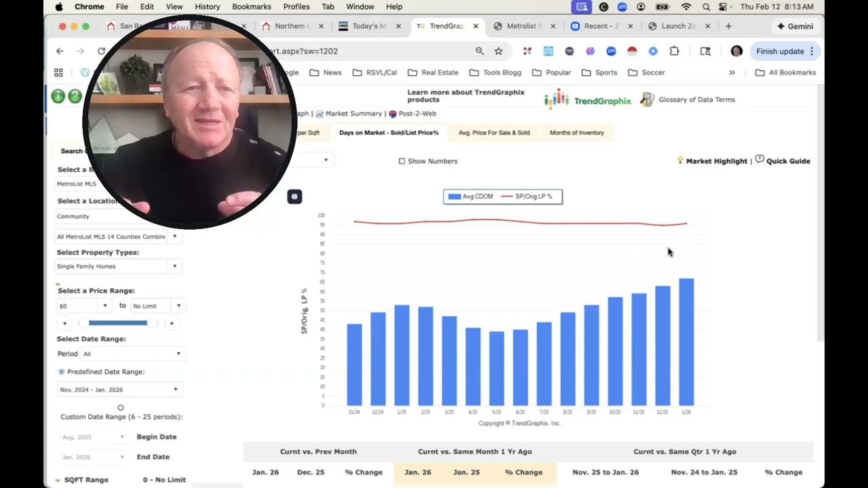Tick the Show Numbers checkbox
This screenshot has height=488, width=868.
[402, 161]
